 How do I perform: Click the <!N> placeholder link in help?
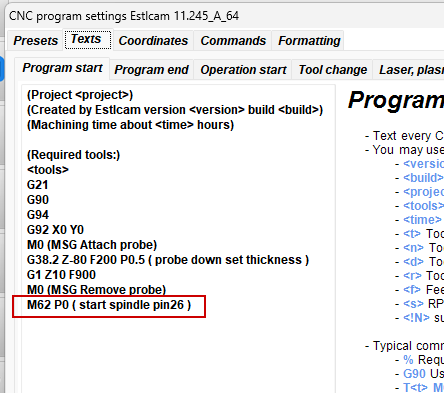[416, 318]
